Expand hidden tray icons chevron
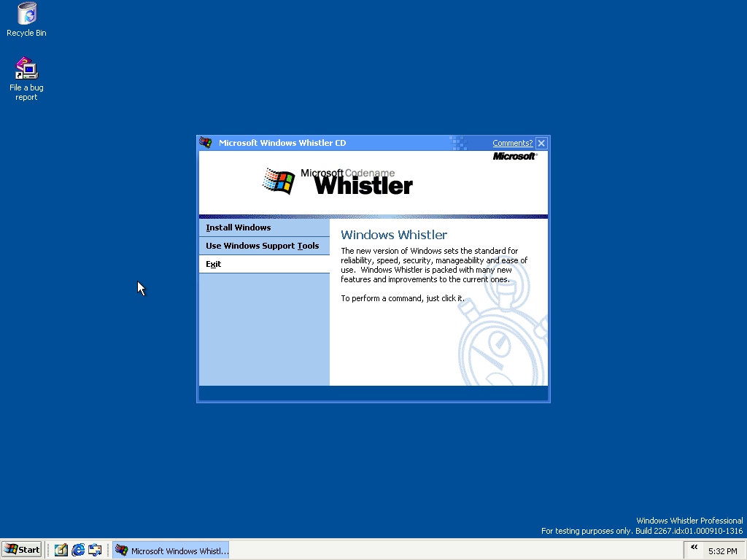This screenshot has width=747, height=560. click(694, 548)
